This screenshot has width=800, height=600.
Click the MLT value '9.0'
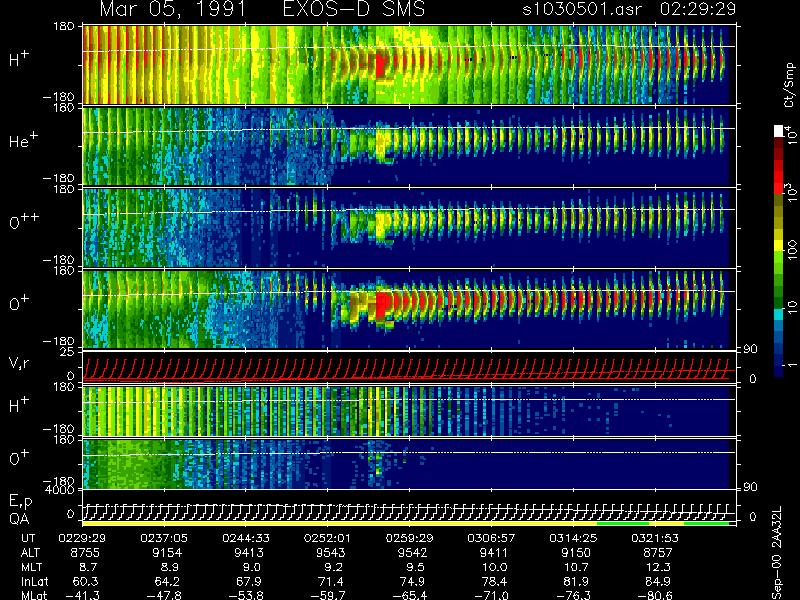pyautogui.click(x=252, y=567)
